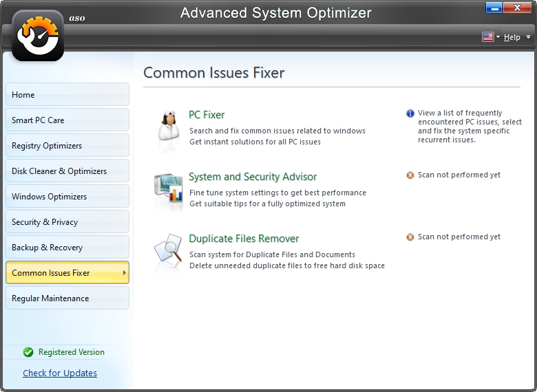Open the language flag dropdown arrow
The width and height of the screenshot is (537, 392).
click(498, 37)
